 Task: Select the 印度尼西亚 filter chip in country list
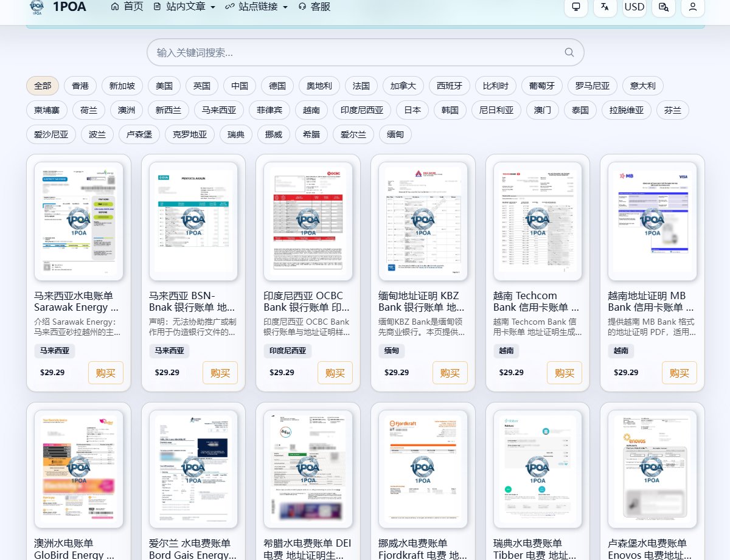362,110
